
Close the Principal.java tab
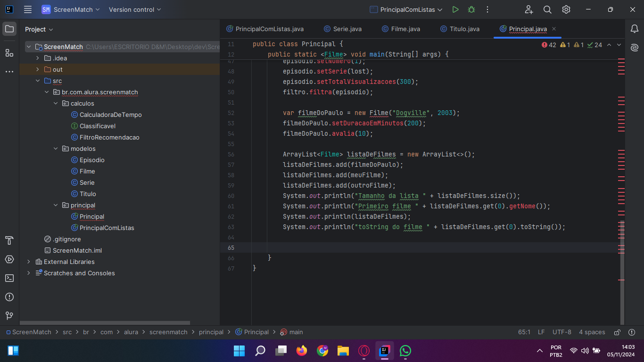point(554,29)
